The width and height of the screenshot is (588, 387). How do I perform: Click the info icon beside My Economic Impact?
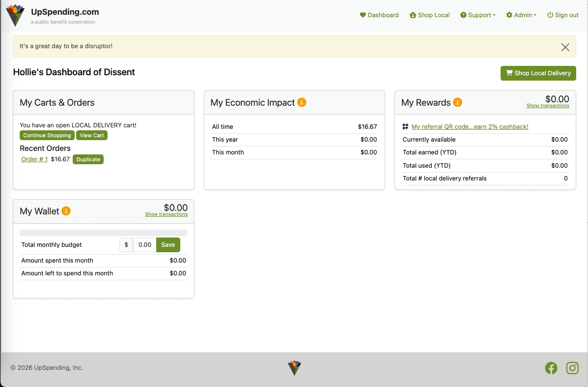tap(302, 102)
